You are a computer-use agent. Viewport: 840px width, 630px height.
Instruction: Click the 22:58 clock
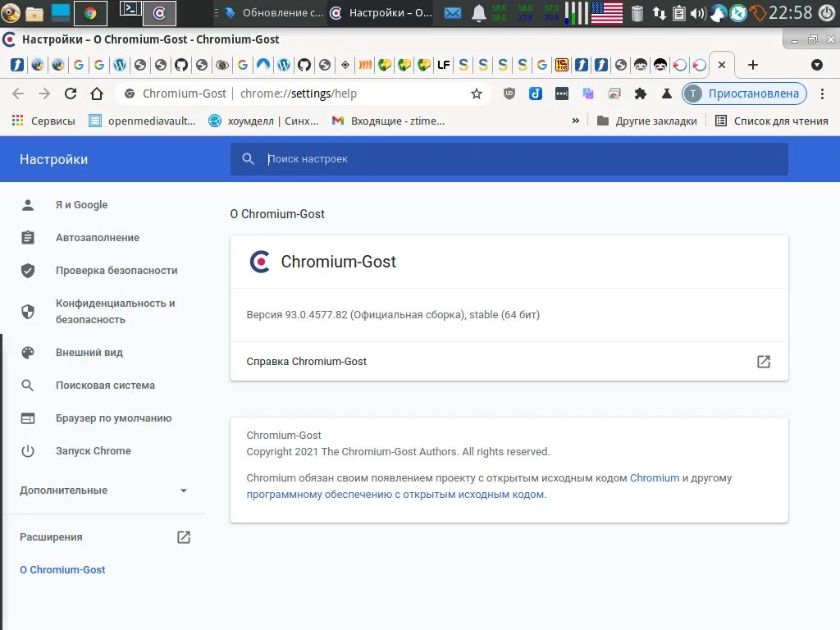click(x=791, y=12)
